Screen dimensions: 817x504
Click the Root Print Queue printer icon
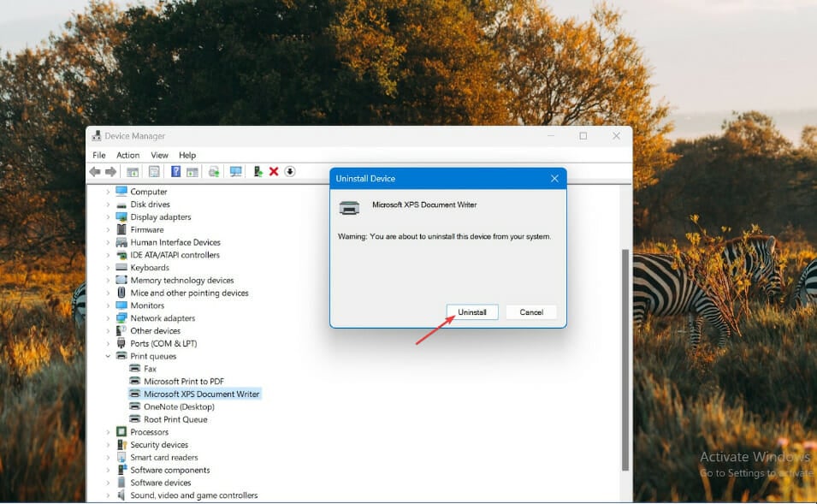point(135,419)
